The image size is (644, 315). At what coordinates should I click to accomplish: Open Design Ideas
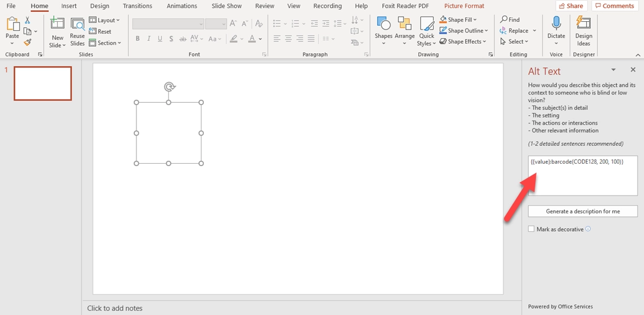point(583,32)
